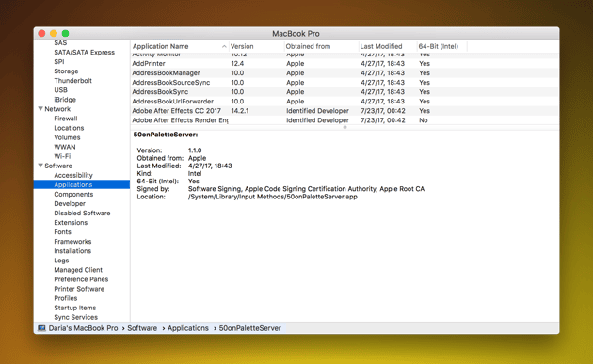
Task: Select WWAN in the sidebar
Action: (65, 147)
